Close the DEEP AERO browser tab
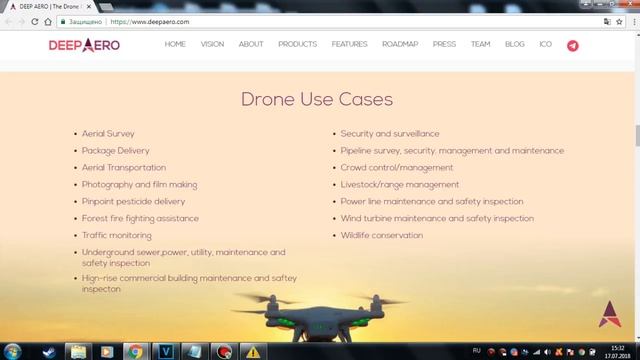 coord(89,7)
